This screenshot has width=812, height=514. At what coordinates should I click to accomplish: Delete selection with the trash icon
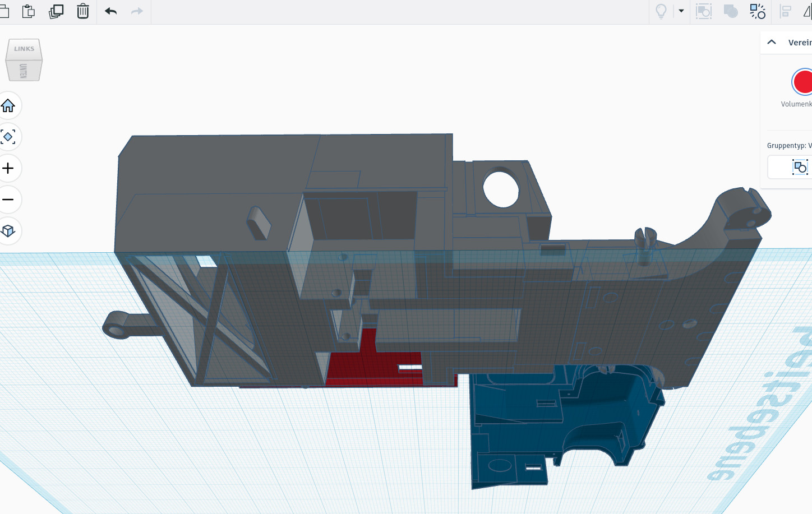(83, 11)
